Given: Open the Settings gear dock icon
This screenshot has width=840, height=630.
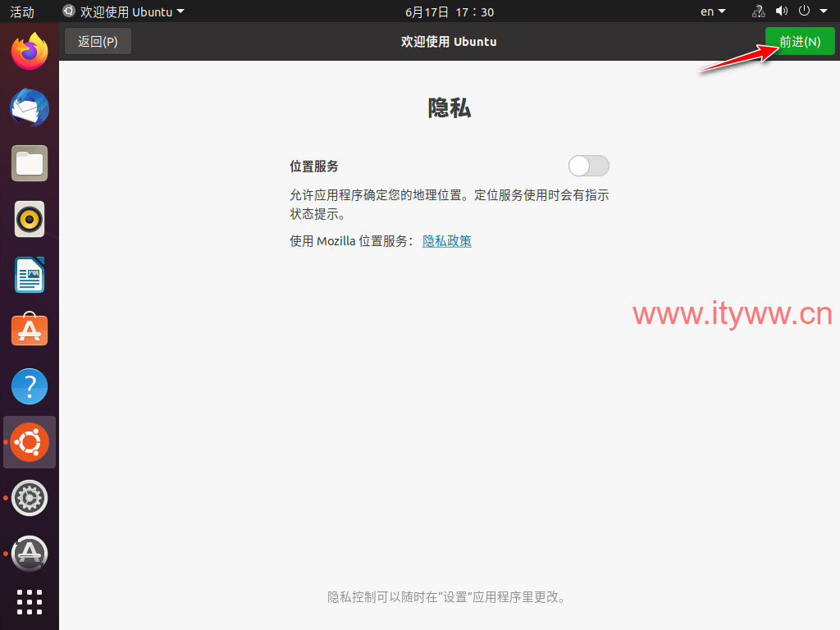Looking at the screenshot, I should click(x=30, y=498).
